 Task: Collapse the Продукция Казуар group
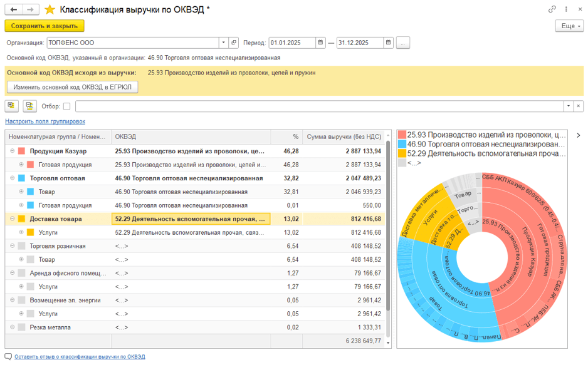[x=12, y=152]
